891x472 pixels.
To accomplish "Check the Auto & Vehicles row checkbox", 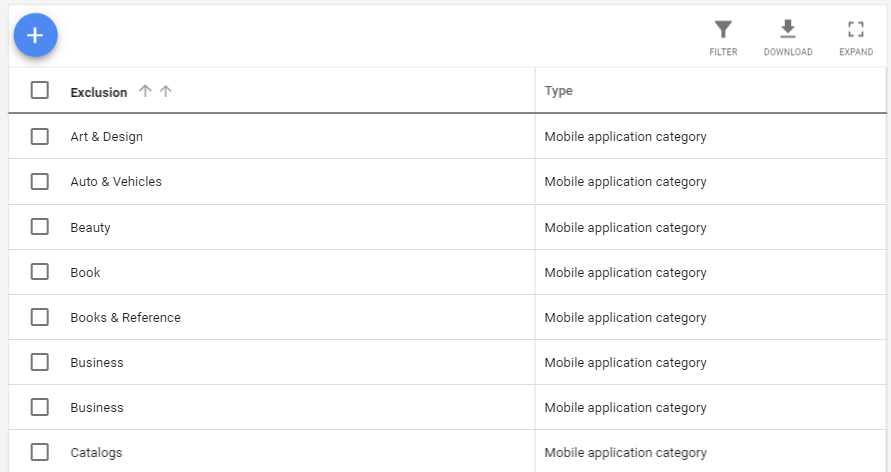I will tap(40, 181).
